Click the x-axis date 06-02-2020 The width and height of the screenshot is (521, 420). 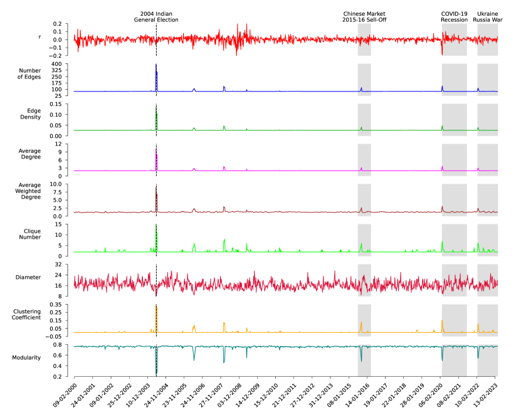431,395
